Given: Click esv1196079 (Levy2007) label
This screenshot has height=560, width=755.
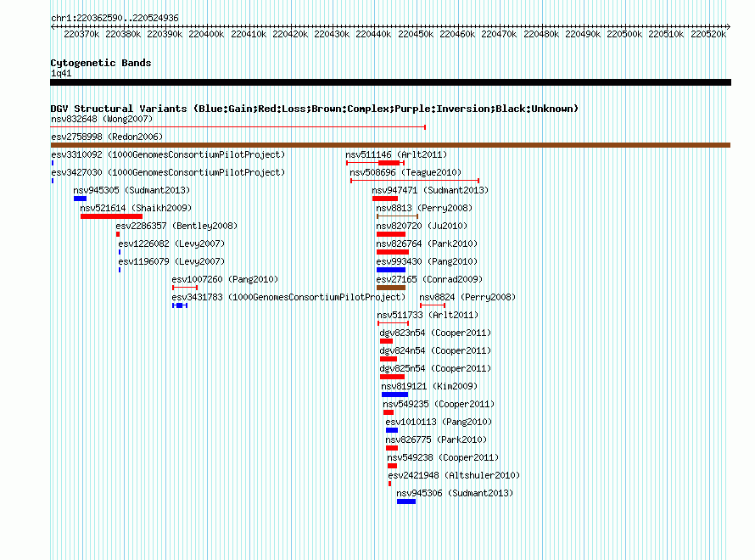Looking at the screenshot, I should (171, 261).
